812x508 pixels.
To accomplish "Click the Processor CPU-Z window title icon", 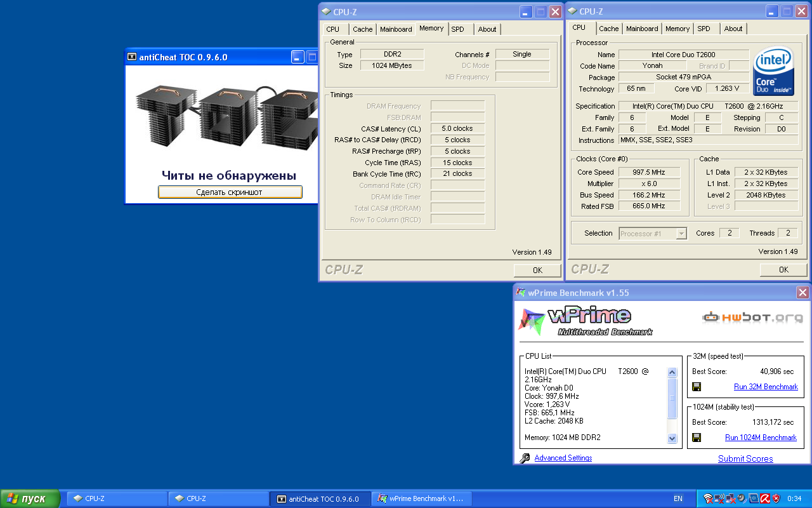I will pyautogui.click(x=572, y=11).
